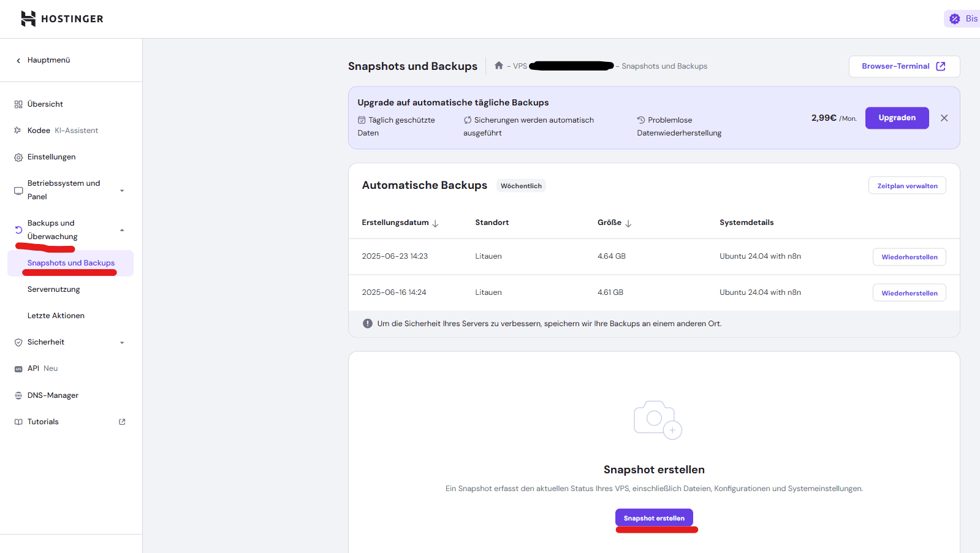Click the Betriebssystem und Panel monitor icon
This screenshot has height=553, width=980.
(x=18, y=191)
